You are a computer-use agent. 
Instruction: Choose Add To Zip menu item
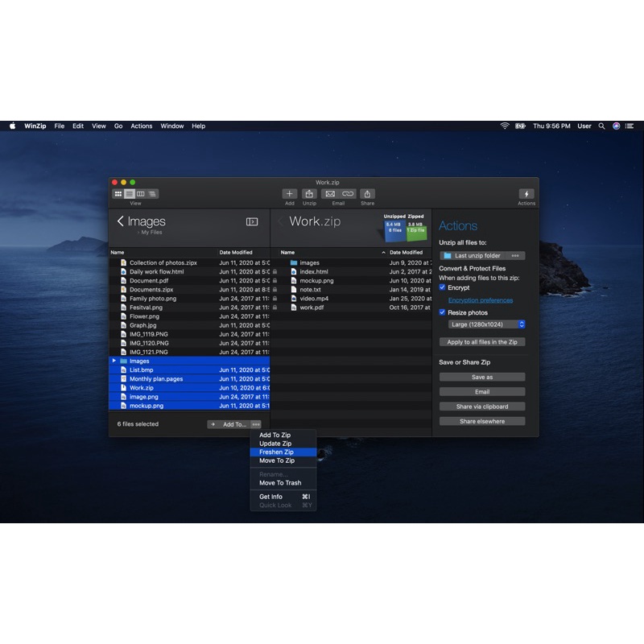[x=283, y=435]
